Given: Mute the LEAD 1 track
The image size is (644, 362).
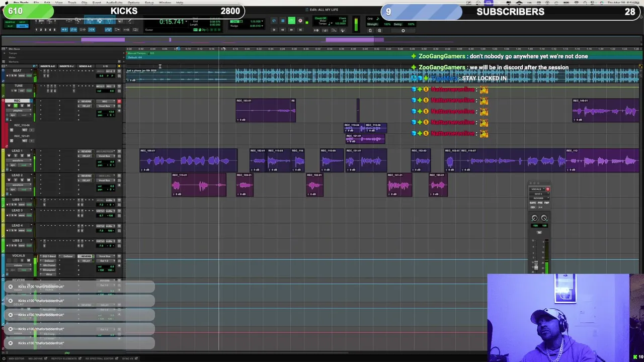Looking at the screenshot, I should [29, 155].
